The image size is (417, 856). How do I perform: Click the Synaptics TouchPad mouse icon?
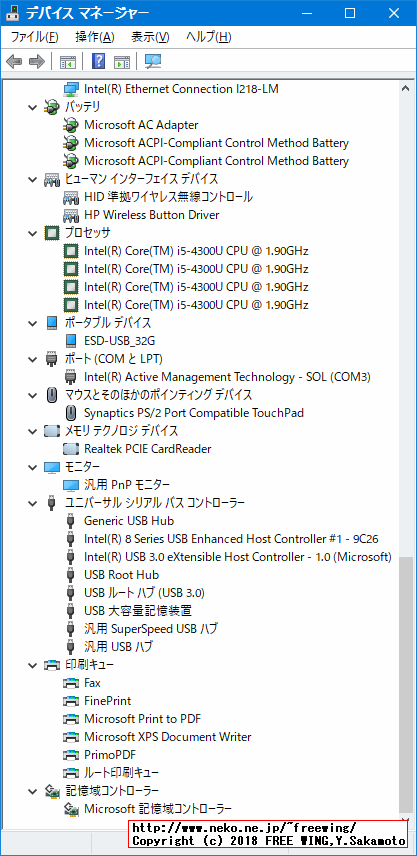(x=71, y=413)
